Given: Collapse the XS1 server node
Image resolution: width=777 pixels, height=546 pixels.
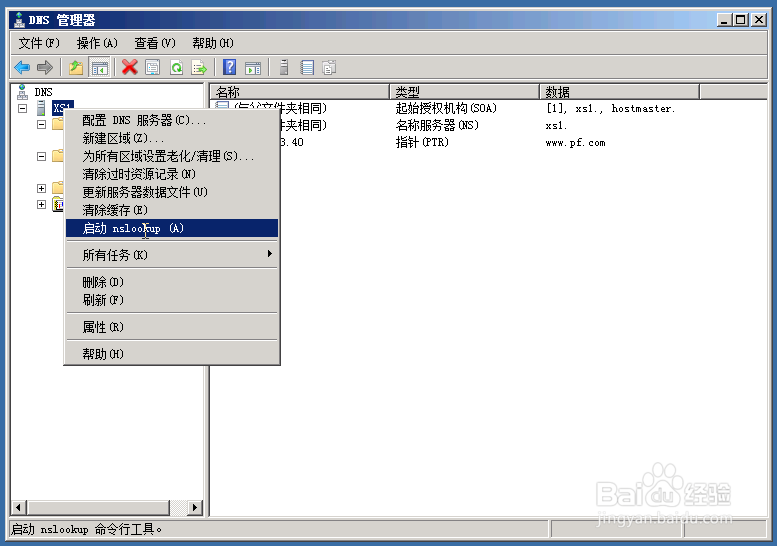Looking at the screenshot, I should pos(22,108).
